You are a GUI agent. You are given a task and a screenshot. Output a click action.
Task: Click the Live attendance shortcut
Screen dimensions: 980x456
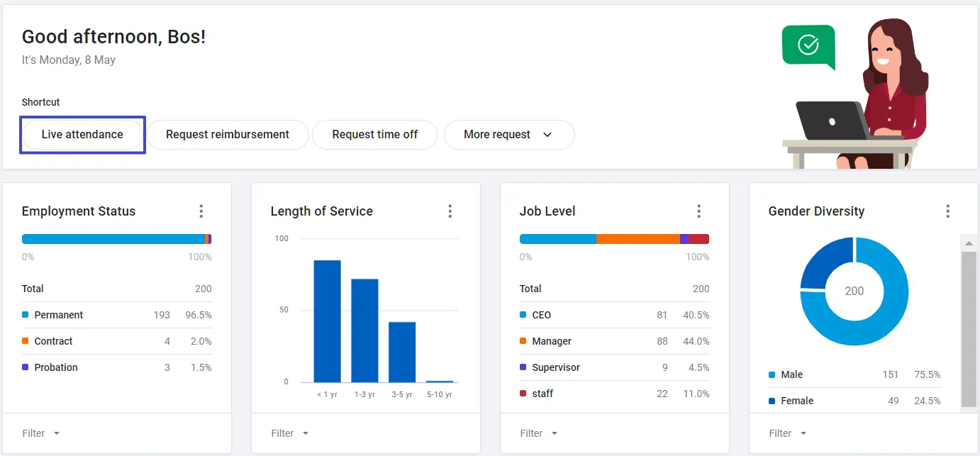(82, 135)
